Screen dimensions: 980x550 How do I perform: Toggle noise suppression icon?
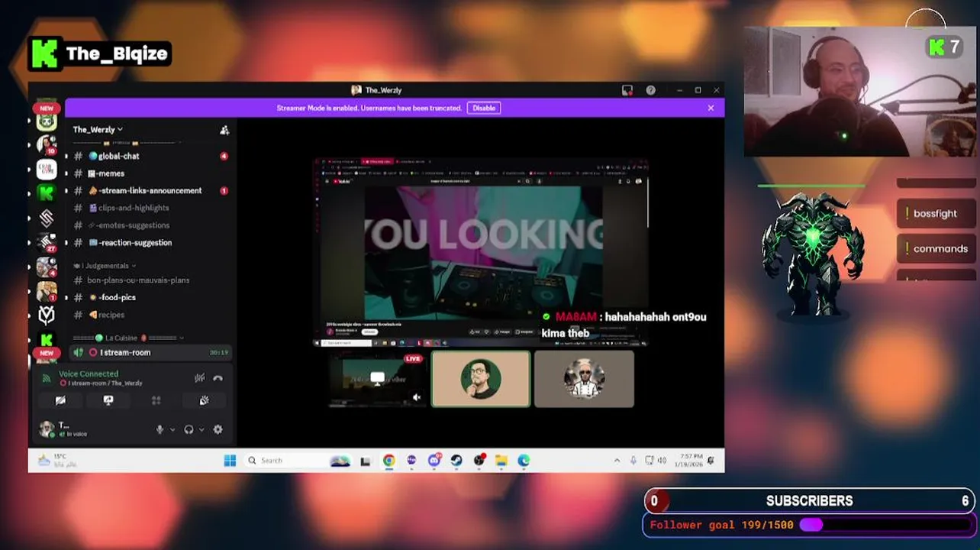[x=199, y=378]
